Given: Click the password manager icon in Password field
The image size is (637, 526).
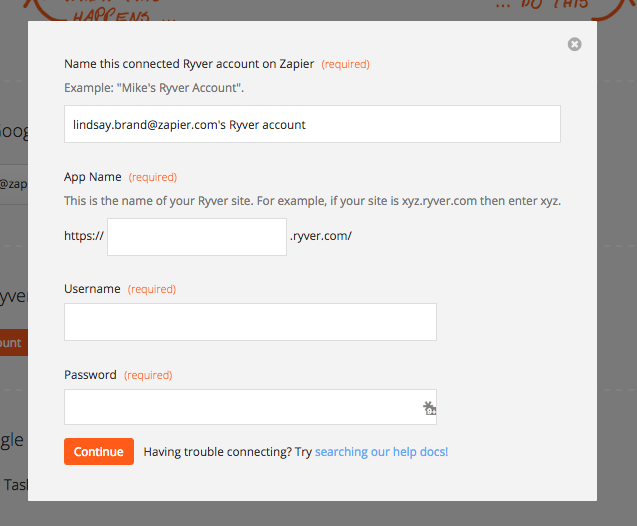Looking at the screenshot, I should click(429, 408).
